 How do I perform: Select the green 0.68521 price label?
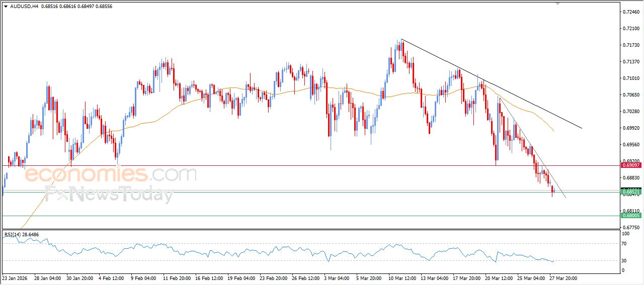pos(630,192)
